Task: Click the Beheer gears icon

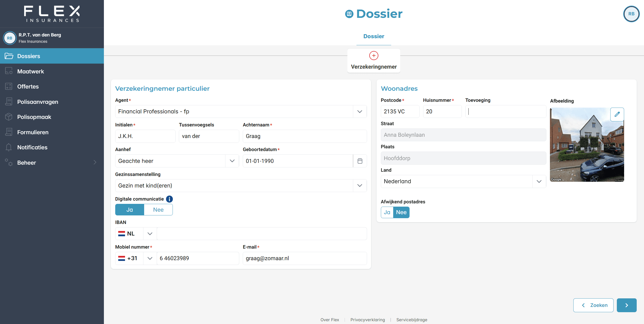Action: click(9, 162)
